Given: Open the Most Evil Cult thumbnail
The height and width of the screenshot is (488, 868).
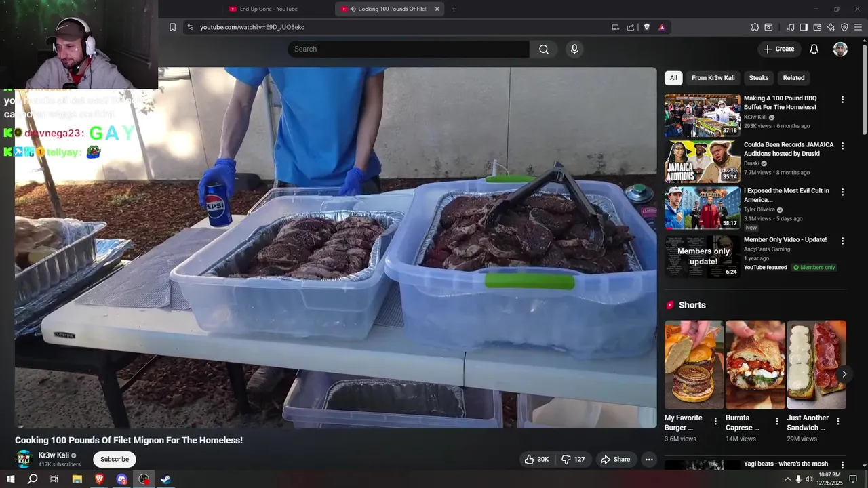Looking at the screenshot, I should tap(702, 208).
